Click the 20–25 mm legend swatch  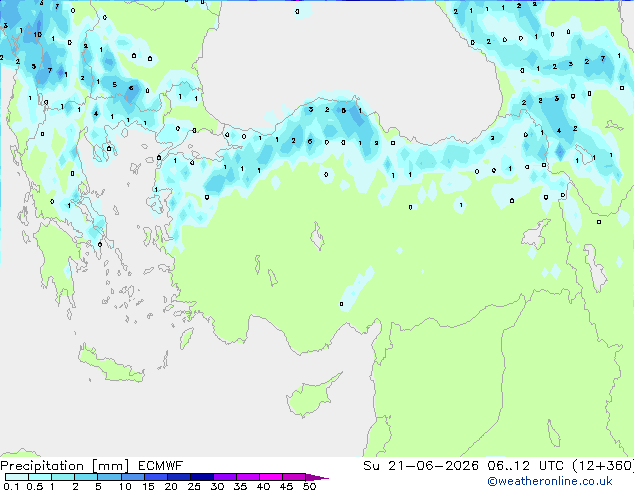click(178, 477)
